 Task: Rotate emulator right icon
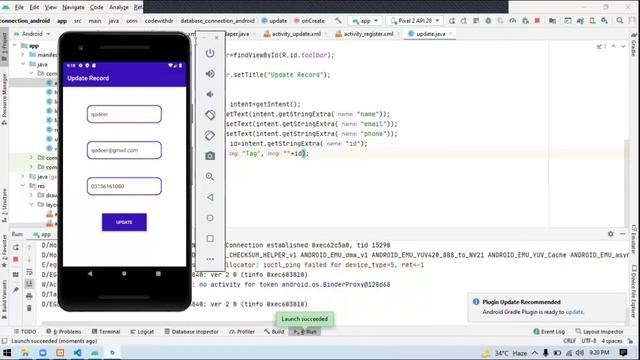point(210,136)
